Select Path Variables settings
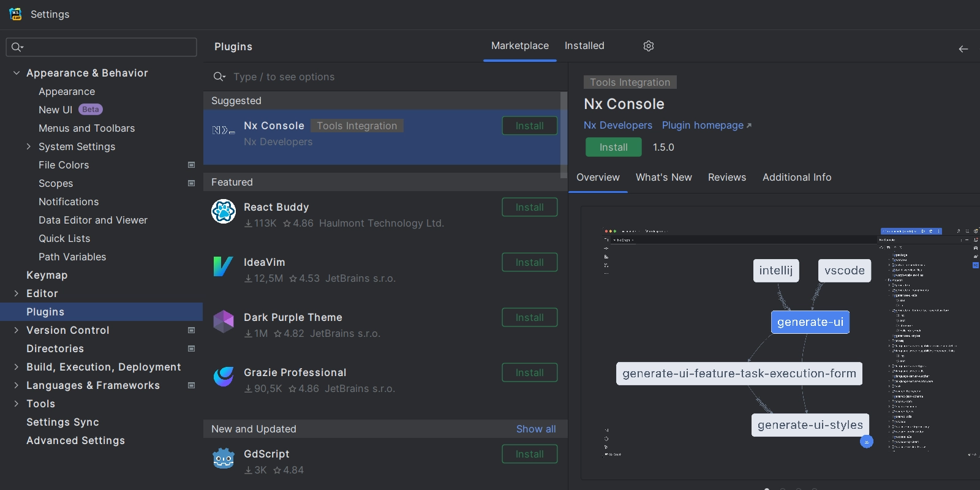Viewport: 980px width, 490px height. pyautogui.click(x=72, y=257)
